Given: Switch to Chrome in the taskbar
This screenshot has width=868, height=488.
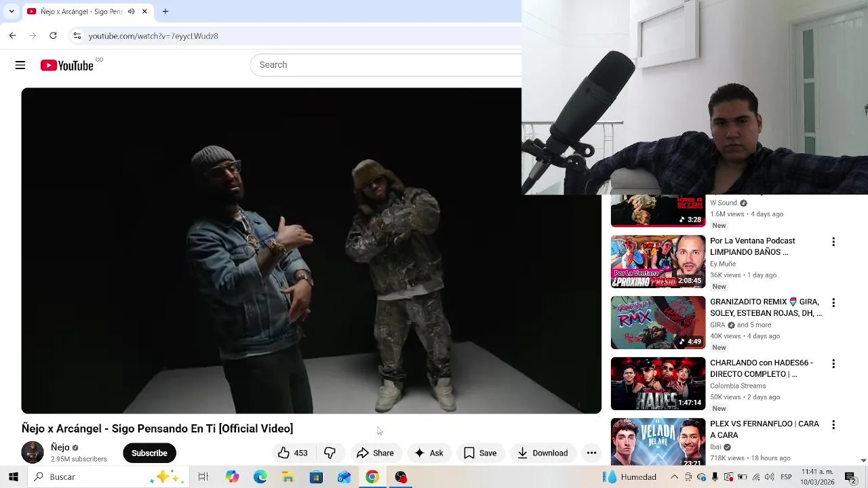Looking at the screenshot, I should 372,477.
